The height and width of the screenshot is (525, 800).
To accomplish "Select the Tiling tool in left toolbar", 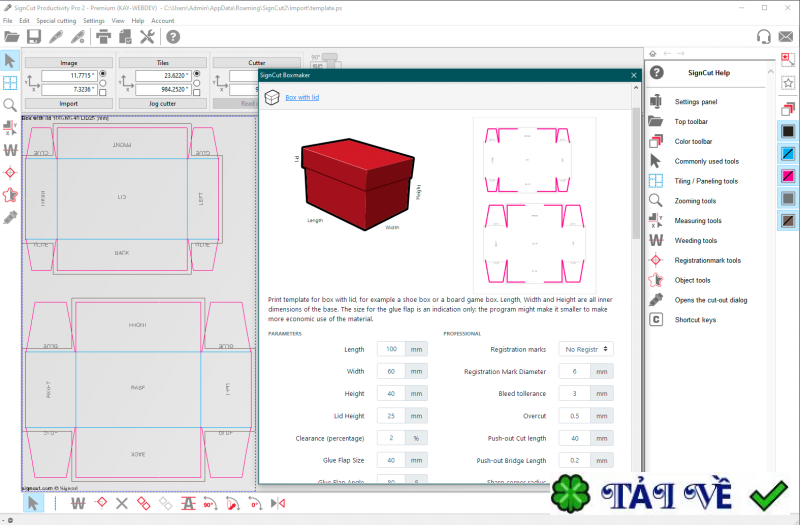I will [10, 83].
